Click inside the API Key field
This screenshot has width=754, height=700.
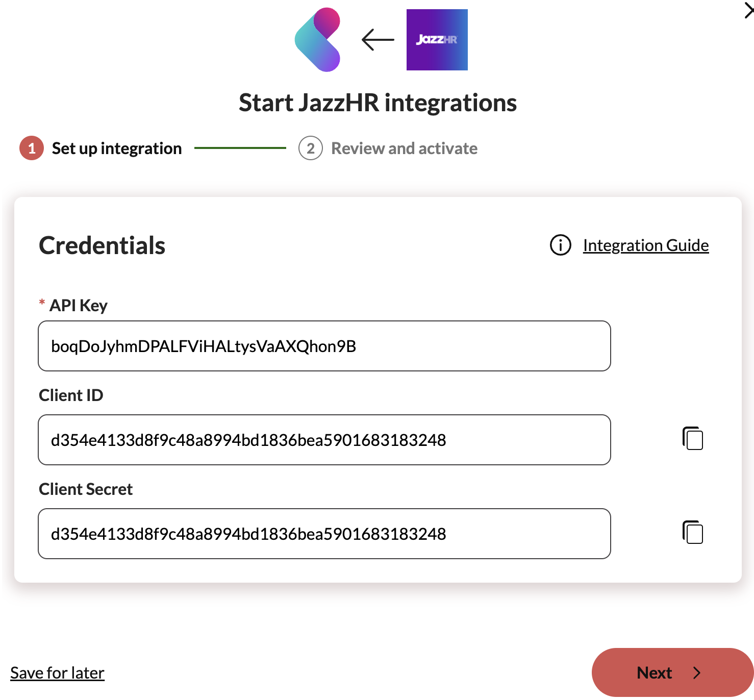coord(324,346)
